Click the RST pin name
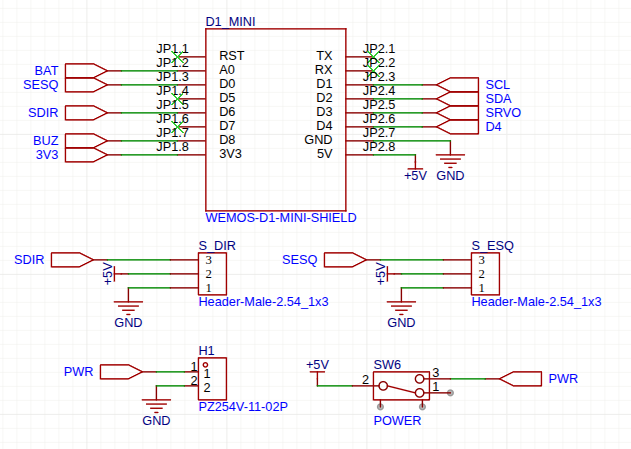This screenshot has height=449, width=631. 231,56
